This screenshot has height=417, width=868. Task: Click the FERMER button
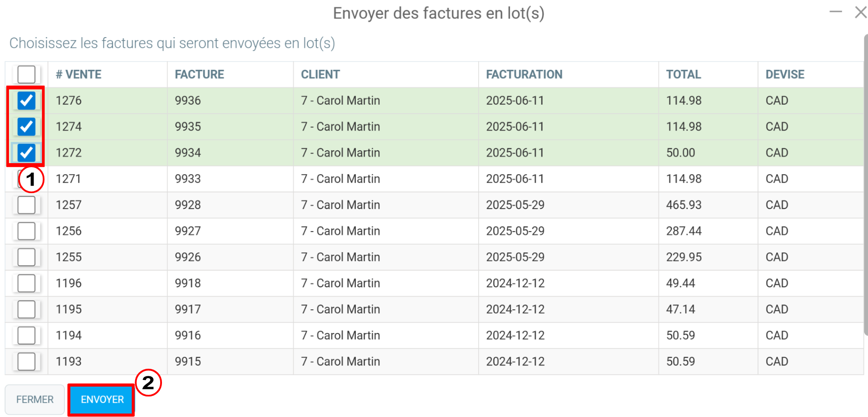pyautogui.click(x=35, y=400)
